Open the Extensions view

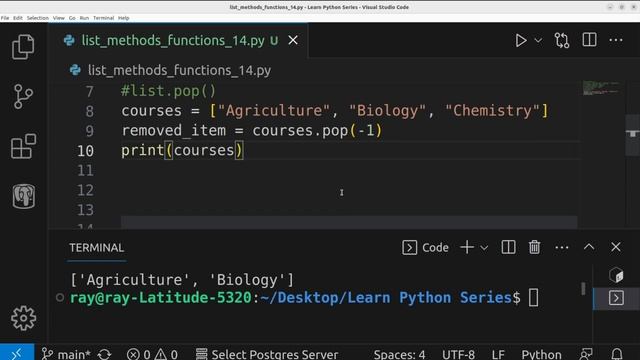point(23,146)
